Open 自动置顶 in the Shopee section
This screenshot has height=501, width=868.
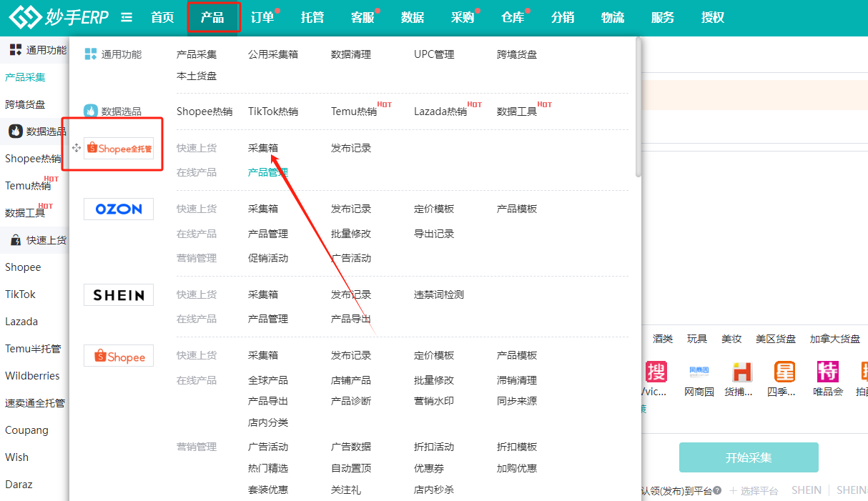pos(351,468)
